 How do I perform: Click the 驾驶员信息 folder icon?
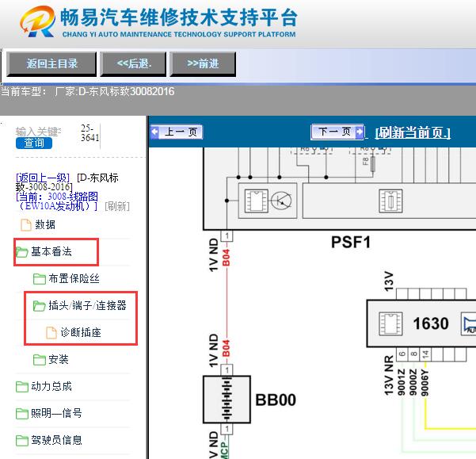pos(22,440)
